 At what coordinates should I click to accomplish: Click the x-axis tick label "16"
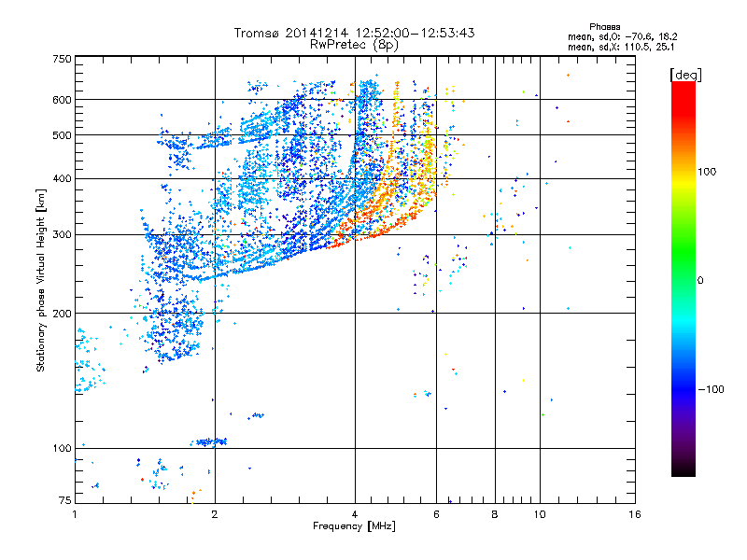pos(635,514)
